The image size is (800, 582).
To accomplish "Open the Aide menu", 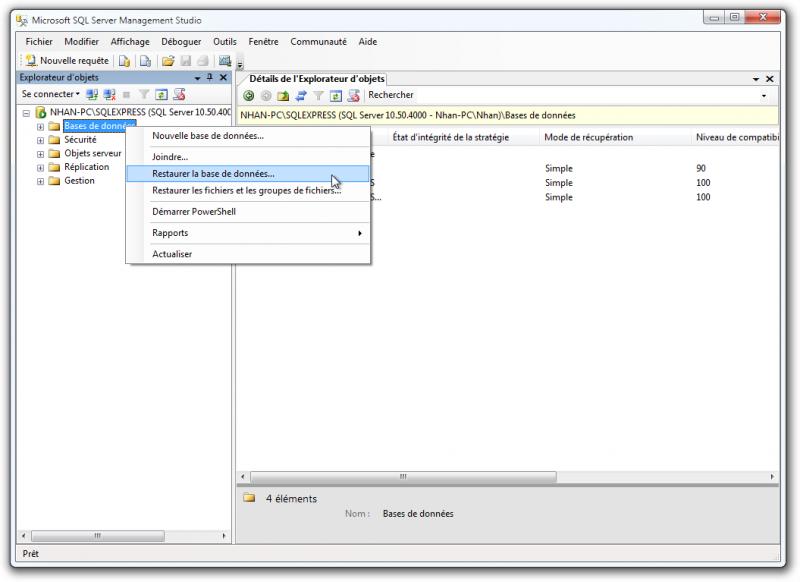I will click(367, 42).
